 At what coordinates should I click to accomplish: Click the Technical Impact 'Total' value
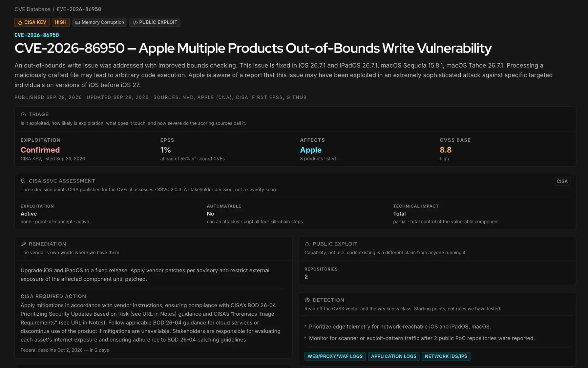point(399,214)
